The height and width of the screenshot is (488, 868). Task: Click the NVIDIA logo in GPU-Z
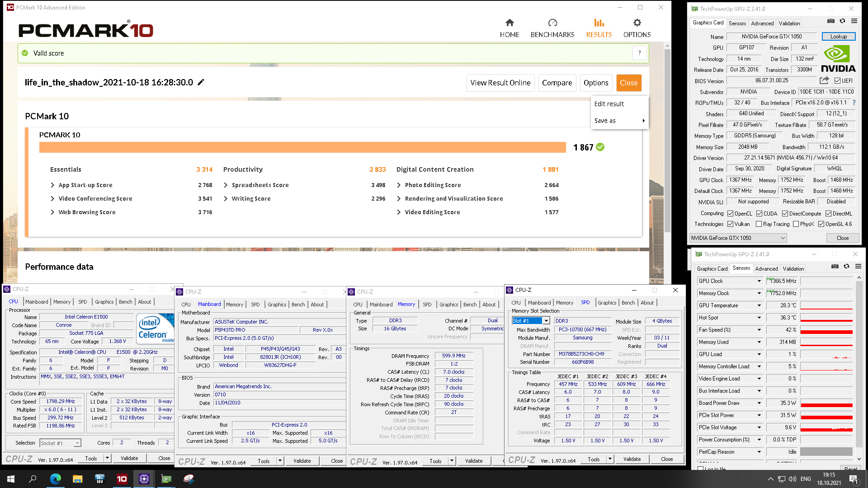point(838,59)
